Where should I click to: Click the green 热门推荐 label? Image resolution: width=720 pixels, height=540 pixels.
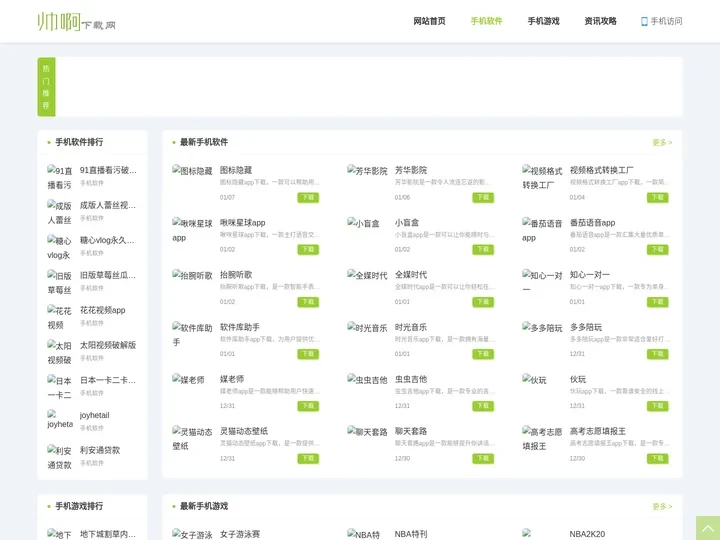(46, 87)
